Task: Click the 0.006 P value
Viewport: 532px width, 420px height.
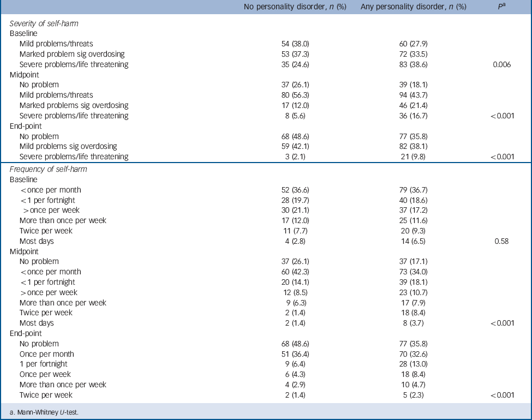Action: pyautogui.click(x=500, y=64)
